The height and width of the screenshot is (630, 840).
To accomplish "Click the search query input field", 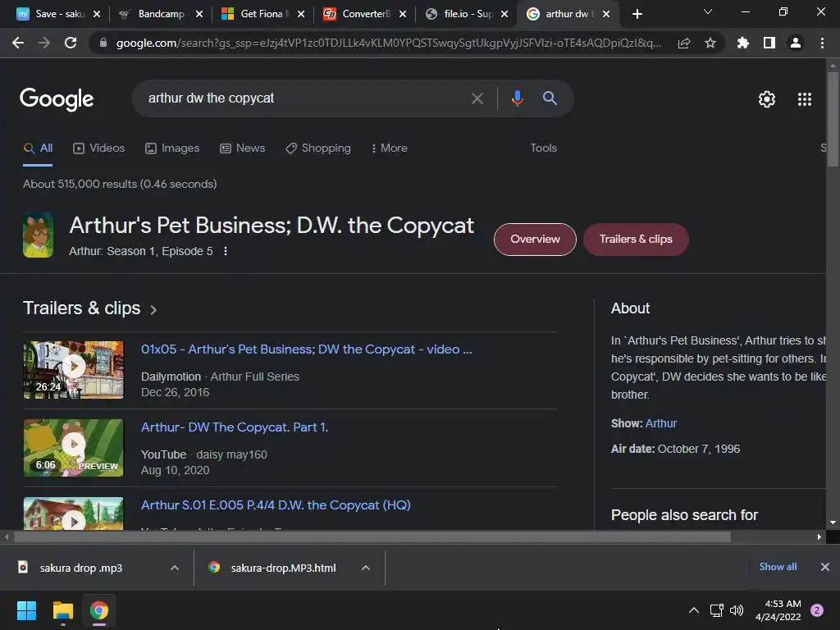I will [x=300, y=98].
